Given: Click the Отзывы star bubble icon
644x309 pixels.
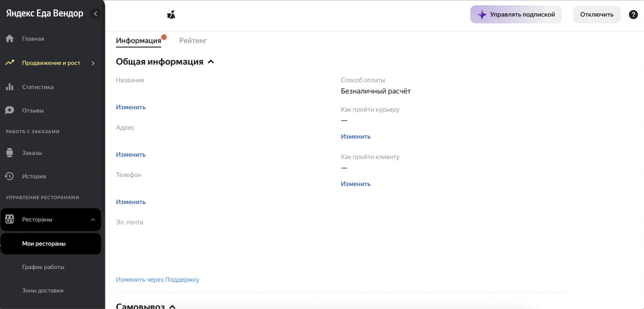Looking at the screenshot, I should coord(10,110).
